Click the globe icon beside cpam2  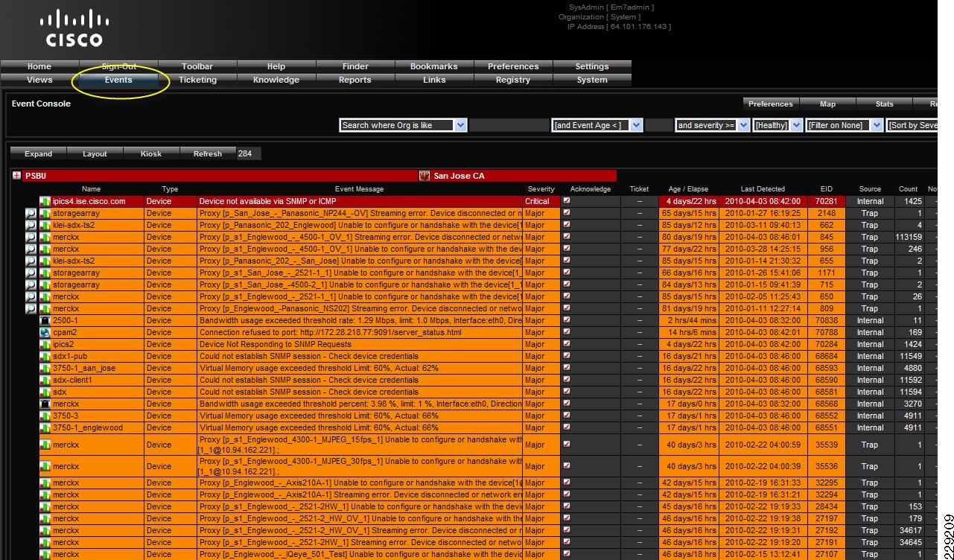click(x=45, y=332)
